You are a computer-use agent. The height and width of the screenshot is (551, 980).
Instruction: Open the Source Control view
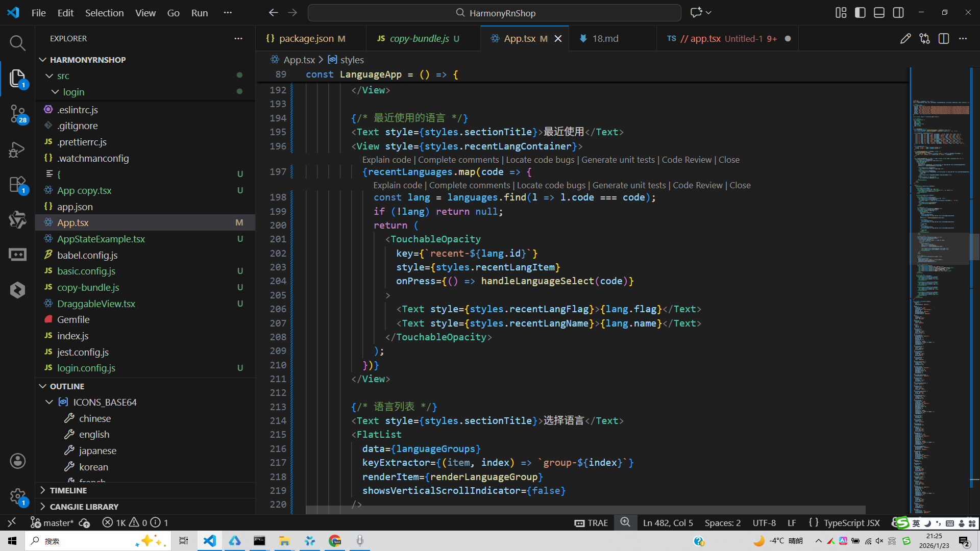coord(17,113)
